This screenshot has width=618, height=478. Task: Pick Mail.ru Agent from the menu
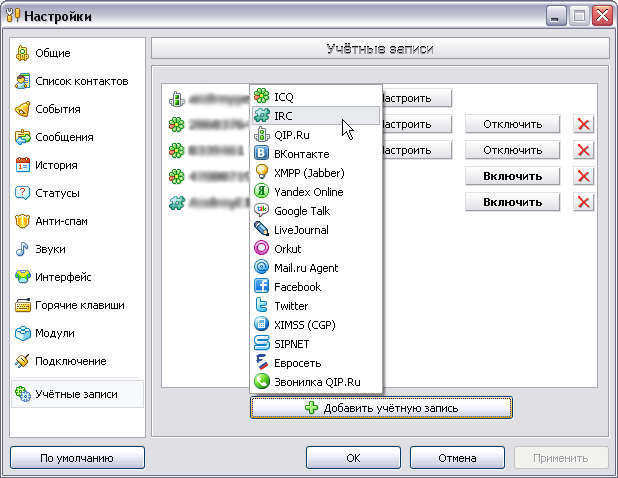(316, 268)
